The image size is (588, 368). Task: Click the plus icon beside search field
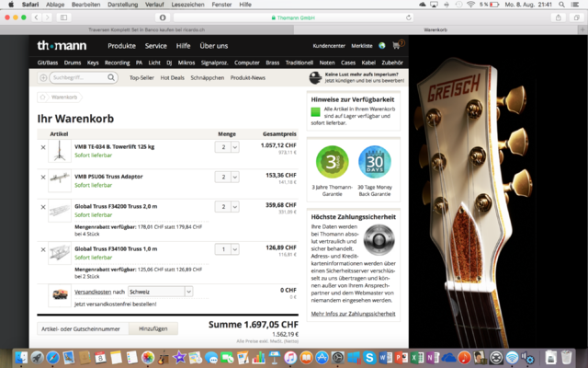tap(43, 77)
